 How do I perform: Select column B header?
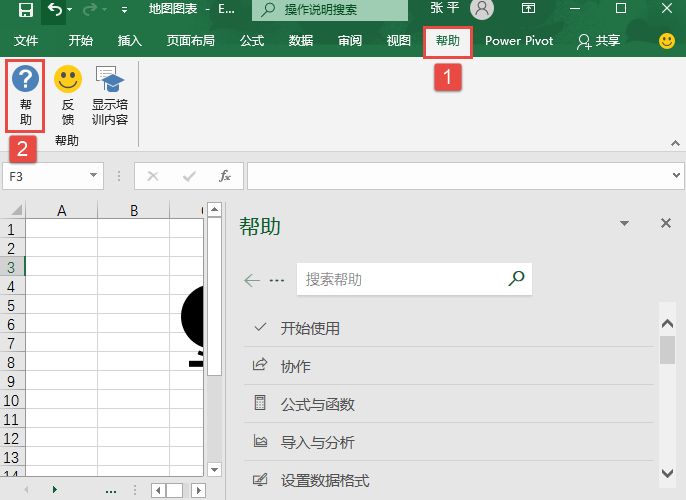pos(133,210)
